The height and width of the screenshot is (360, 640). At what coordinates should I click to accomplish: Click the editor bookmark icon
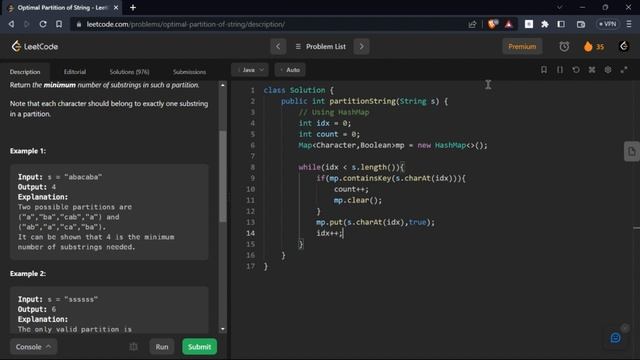click(544, 70)
